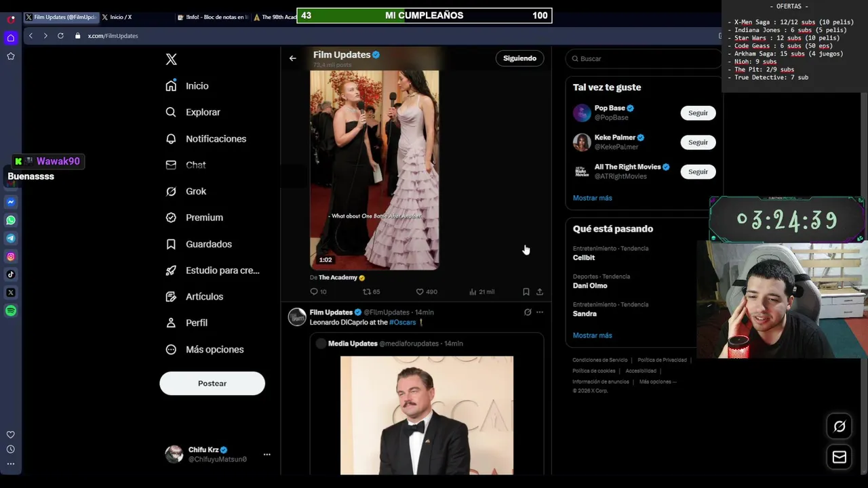Share the Academy video post

540,292
